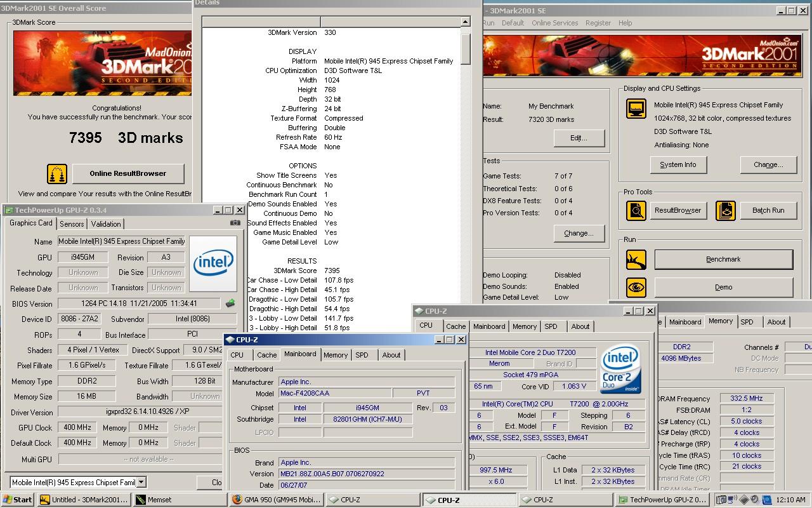Open the About tab in the CPU-Z processor window
Viewport: 812px width, 508px height.
coord(580,326)
